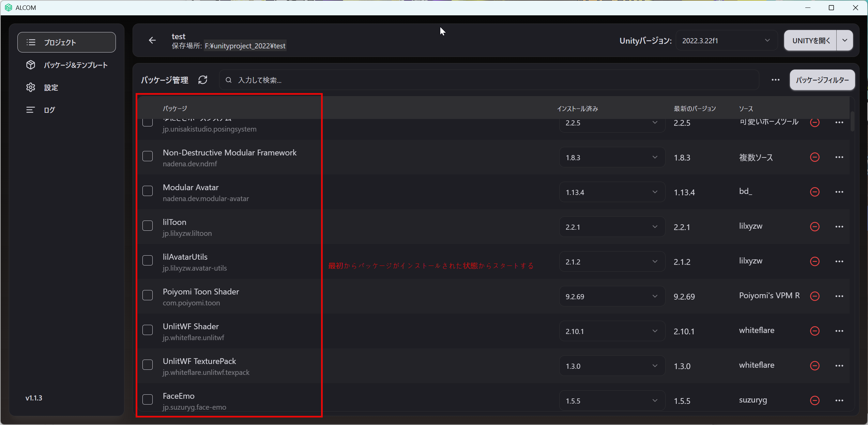Check the Modular Avatar checkbox
868x425 pixels.
coord(148,191)
